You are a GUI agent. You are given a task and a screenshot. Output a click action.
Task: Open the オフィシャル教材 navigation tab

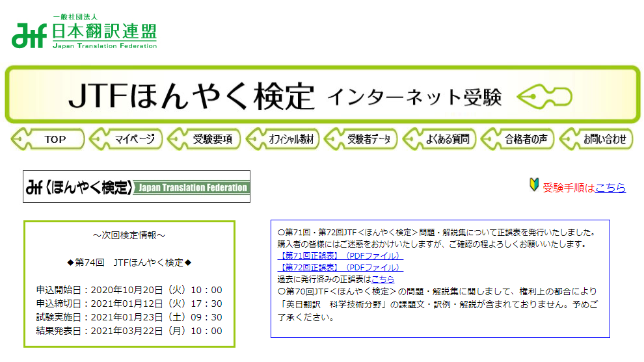pos(282,139)
